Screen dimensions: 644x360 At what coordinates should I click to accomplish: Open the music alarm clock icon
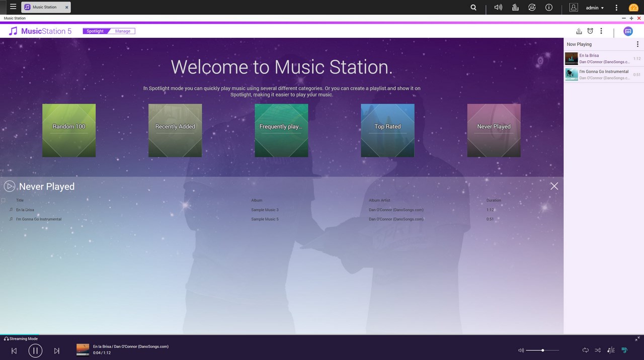click(x=590, y=31)
